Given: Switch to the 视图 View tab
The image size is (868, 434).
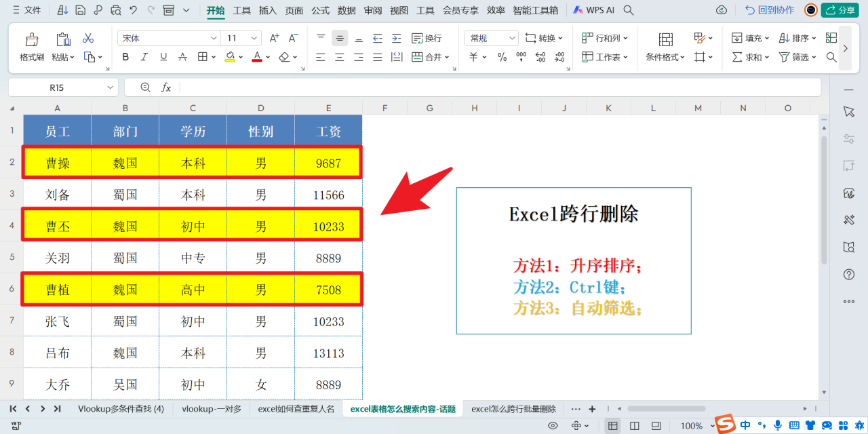Looking at the screenshot, I should 399,10.
